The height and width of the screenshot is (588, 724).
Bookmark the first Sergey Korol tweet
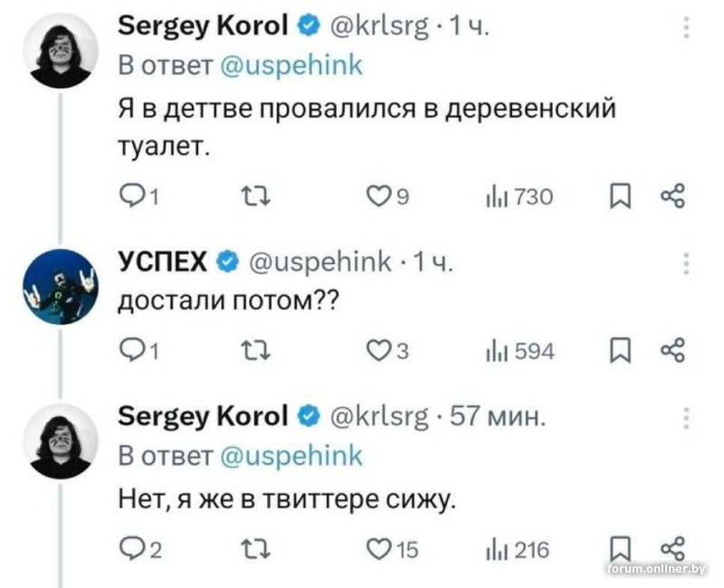tap(618, 196)
